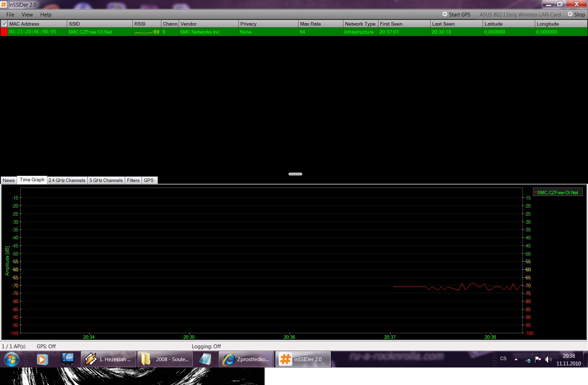Image resolution: width=588 pixels, height=385 pixels.
Task: Click the Longitude column header
Action: click(x=561, y=24)
